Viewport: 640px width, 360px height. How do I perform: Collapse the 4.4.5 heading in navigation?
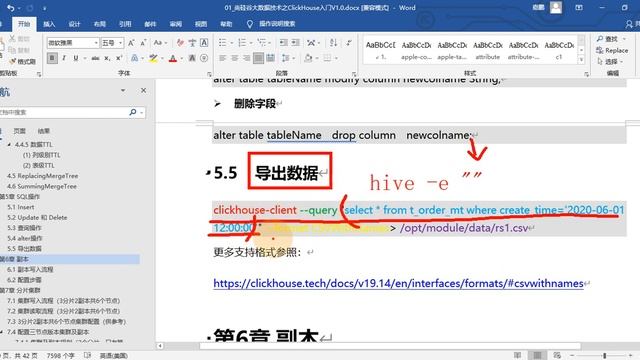[9, 144]
